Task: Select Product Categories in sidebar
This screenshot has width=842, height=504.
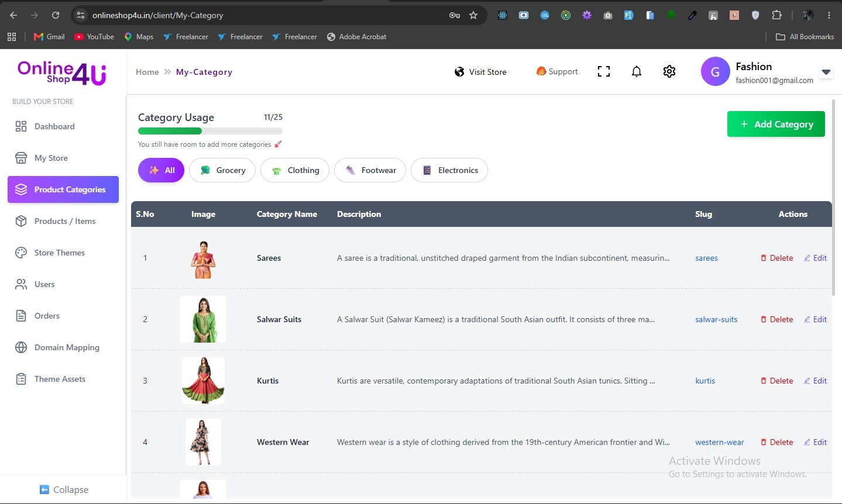Action: pos(63,189)
